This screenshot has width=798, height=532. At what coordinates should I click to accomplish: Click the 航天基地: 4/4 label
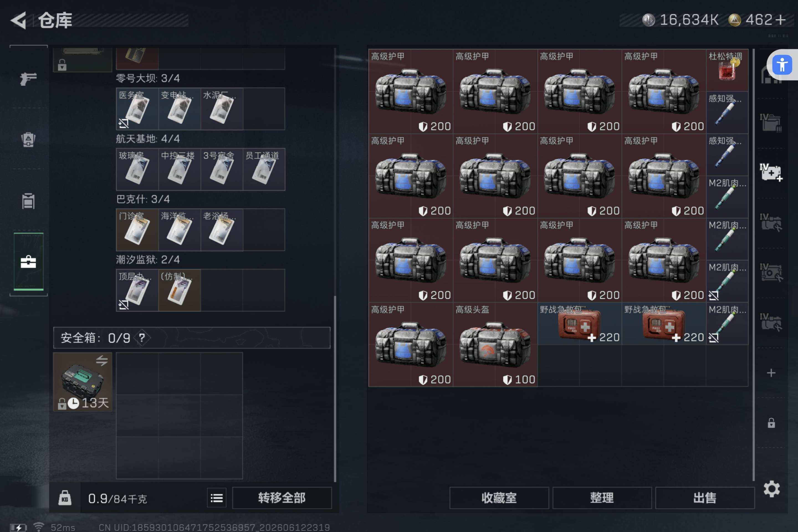(148, 139)
